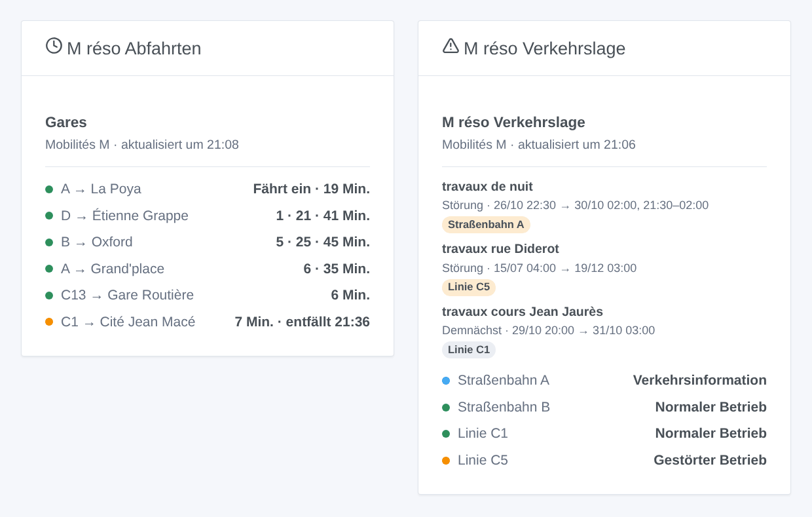This screenshot has width=812, height=517.
Task: Select the 'C13 → Gare Routière' departure
Action: click(x=127, y=296)
